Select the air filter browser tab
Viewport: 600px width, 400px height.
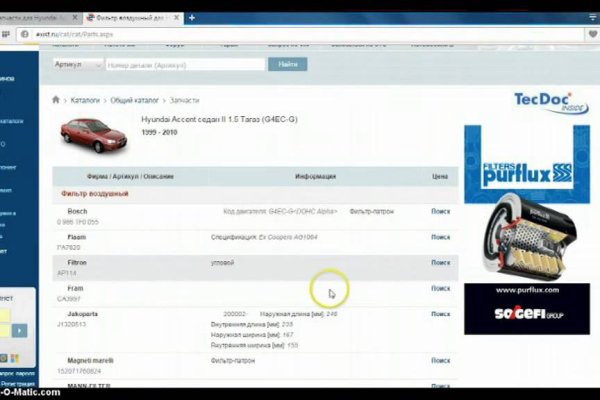pos(128,18)
